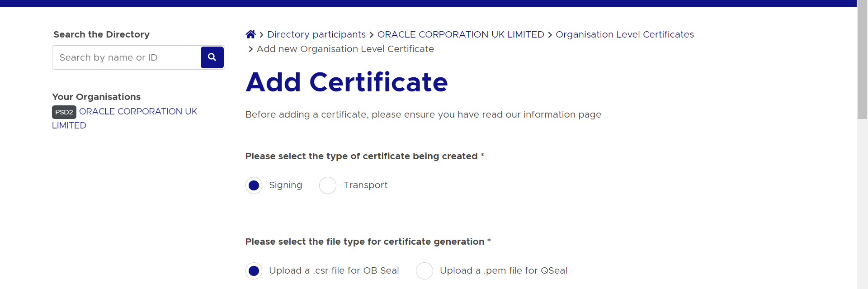Click Add new Organisation Level Certificate breadcrumb
This screenshot has width=868, height=289.
(x=345, y=49)
